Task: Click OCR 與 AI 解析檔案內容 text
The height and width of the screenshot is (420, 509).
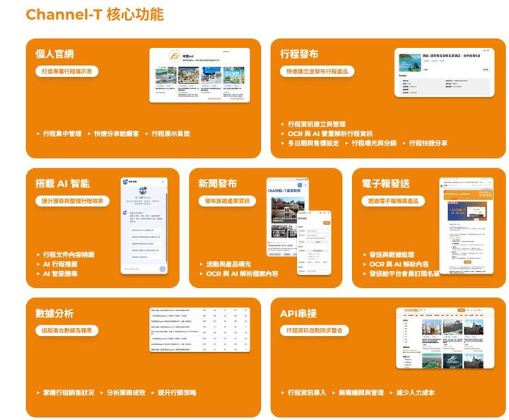Action: pos(242,274)
